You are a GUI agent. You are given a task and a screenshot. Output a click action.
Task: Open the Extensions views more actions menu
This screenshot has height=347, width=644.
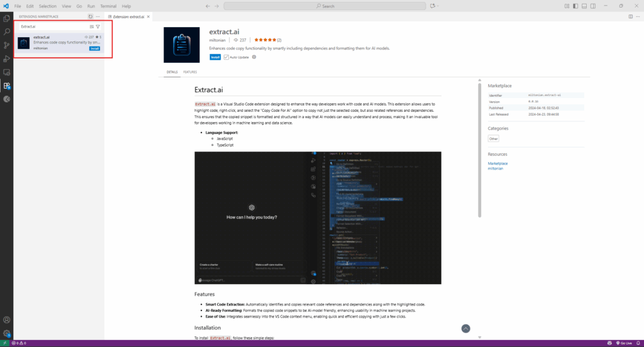pyautogui.click(x=98, y=16)
